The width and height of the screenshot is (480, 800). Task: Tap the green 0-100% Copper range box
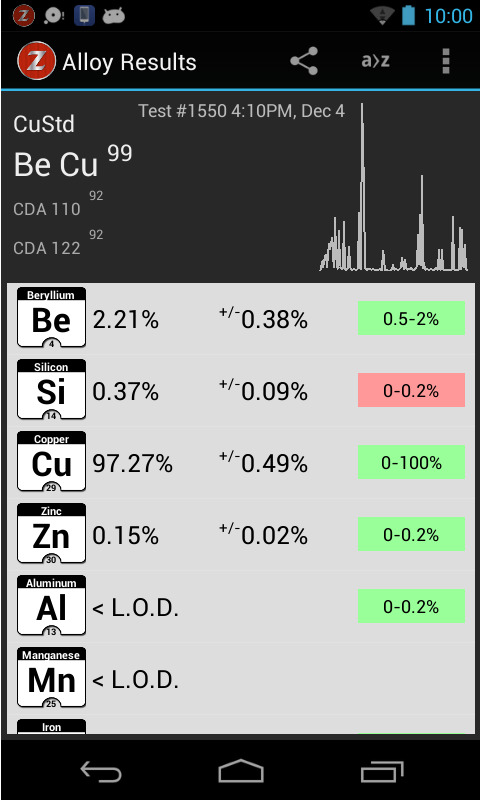click(x=411, y=462)
